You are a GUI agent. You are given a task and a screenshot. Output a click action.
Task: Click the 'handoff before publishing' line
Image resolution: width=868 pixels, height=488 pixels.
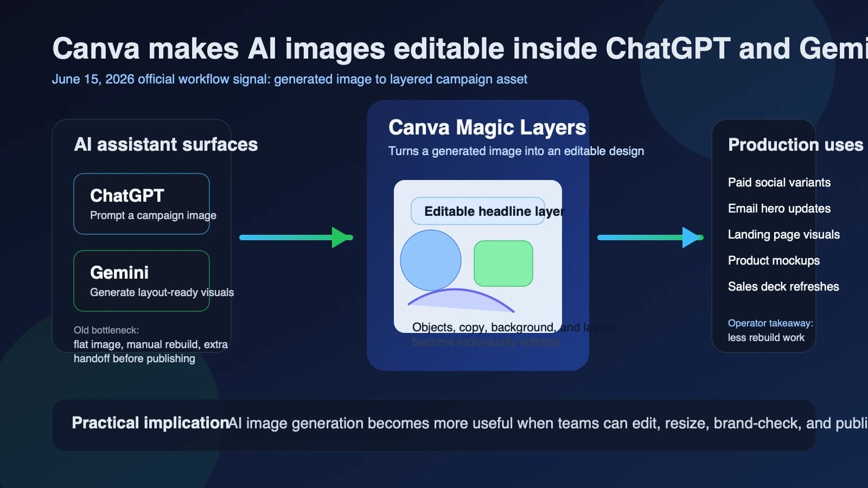pyautogui.click(x=135, y=358)
